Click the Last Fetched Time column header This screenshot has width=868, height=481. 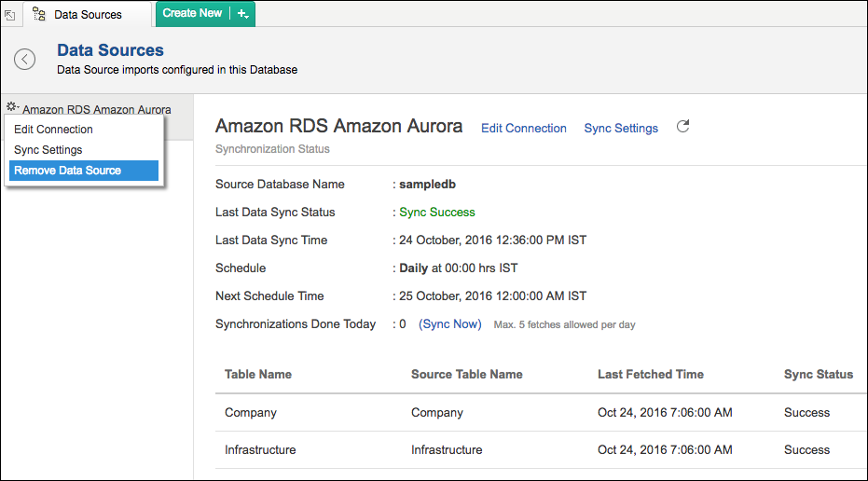(x=651, y=375)
